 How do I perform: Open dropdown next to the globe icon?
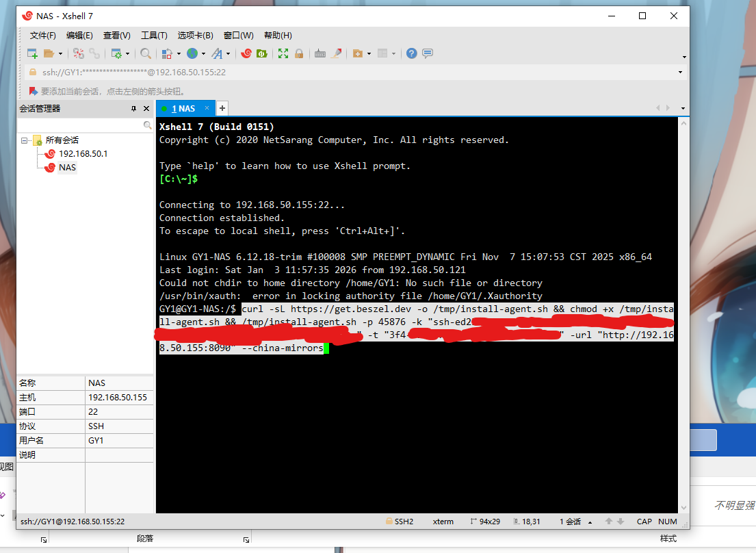[x=204, y=53]
